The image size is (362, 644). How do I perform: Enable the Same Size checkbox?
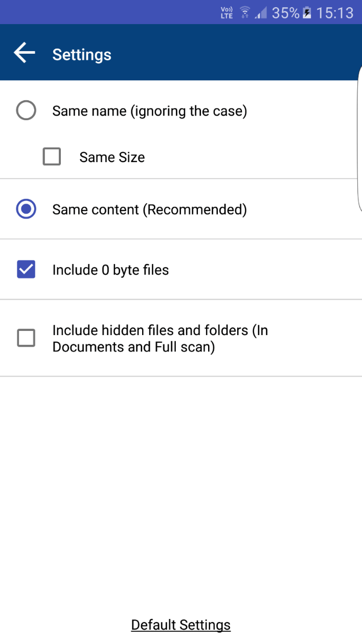click(x=52, y=157)
